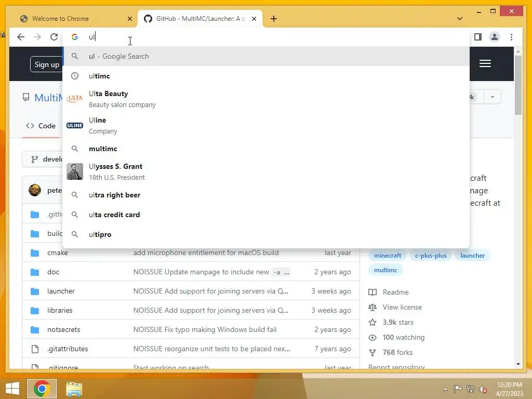The height and width of the screenshot is (399, 532).
Task: Open the Chrome profile avatar
Action: click(495, 37)
